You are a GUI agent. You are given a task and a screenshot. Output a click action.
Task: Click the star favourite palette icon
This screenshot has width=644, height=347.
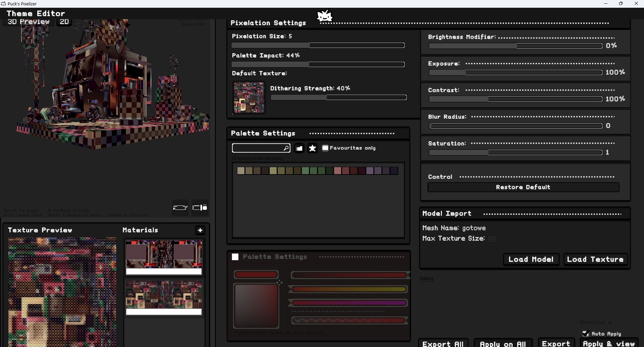[x=313, y=148]
